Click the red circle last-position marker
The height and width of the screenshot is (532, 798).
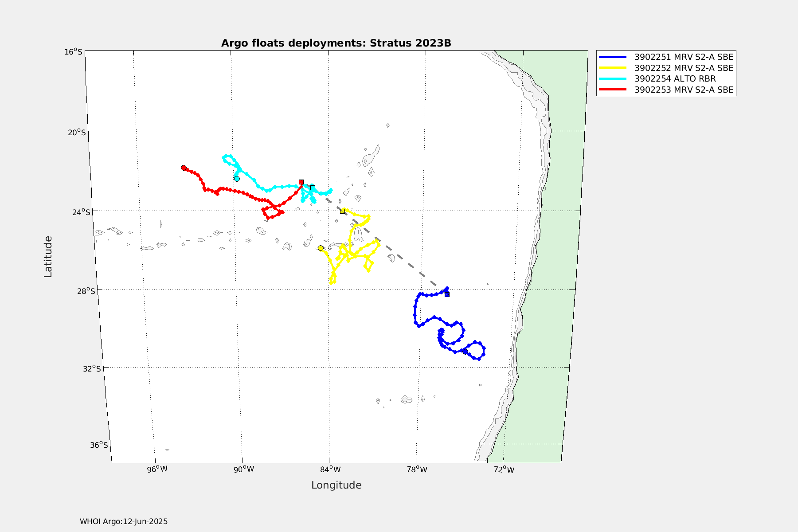coord(184,168)
